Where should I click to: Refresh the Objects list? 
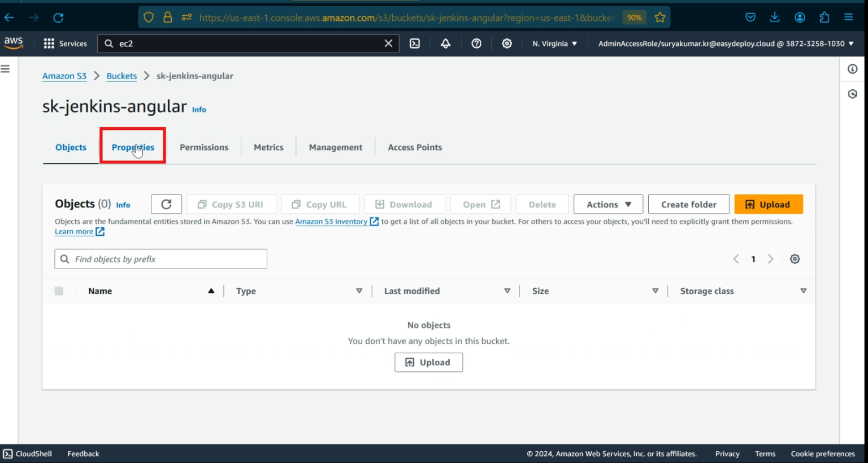point(166,204)
